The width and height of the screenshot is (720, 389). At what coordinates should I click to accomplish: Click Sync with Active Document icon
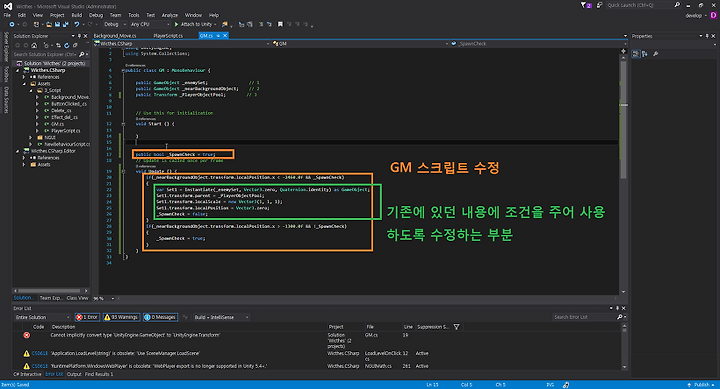58,45
